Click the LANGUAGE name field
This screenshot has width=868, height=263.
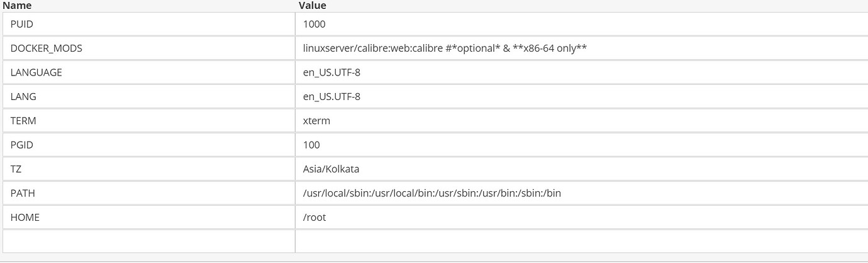point(148,72)
